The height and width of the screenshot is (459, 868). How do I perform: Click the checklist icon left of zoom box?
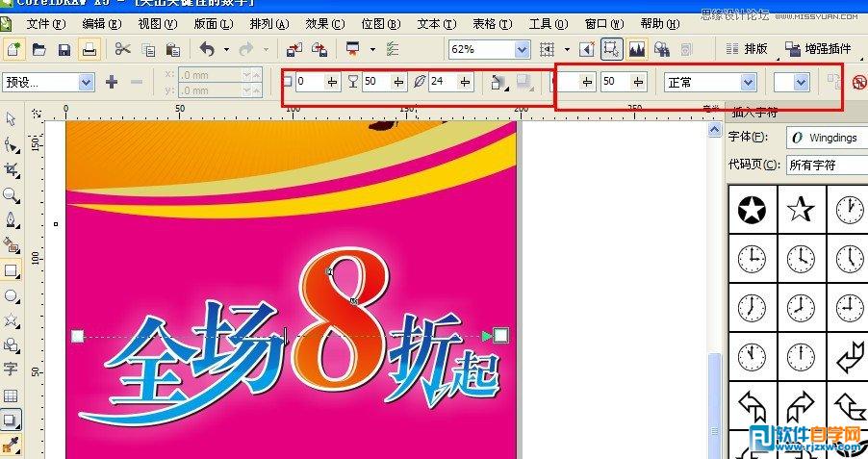[393, 49]
